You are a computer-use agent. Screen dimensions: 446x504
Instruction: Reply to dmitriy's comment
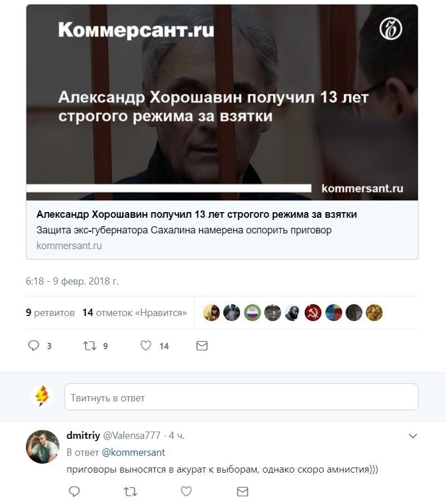[75, 491]
